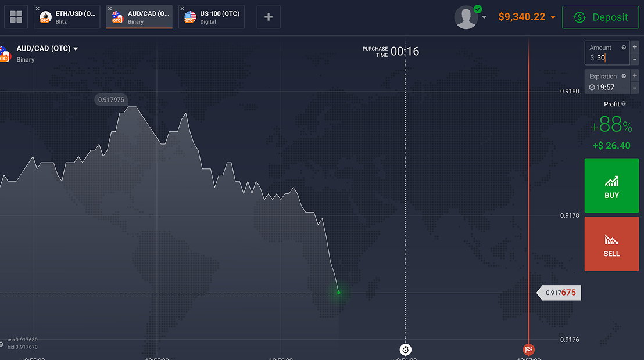Switch to the ETH/USD Blitz tab

point(69,17)
